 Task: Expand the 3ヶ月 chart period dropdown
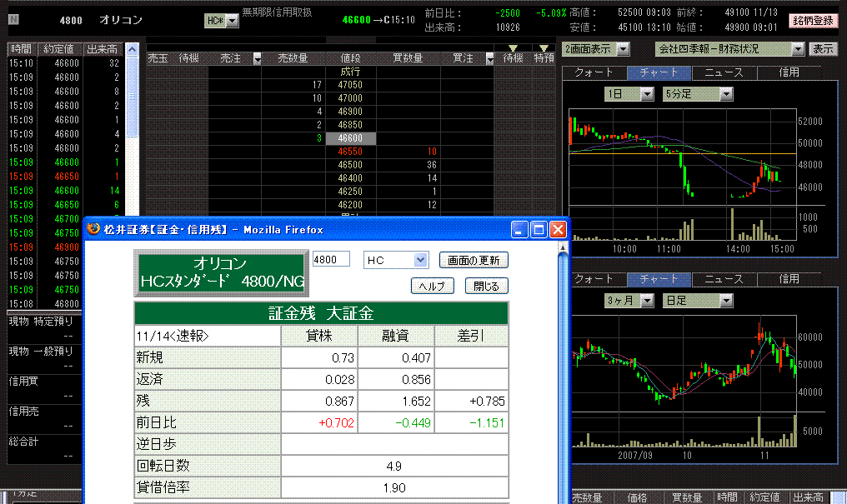647,300
